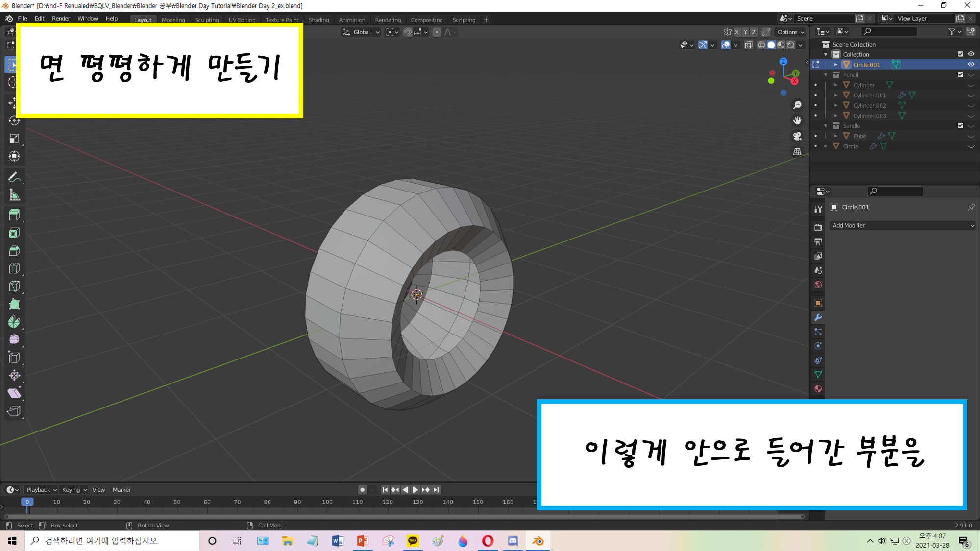Click the Toggle camera view icon
The image size is (980, 551).
click(x=797, y=136)
